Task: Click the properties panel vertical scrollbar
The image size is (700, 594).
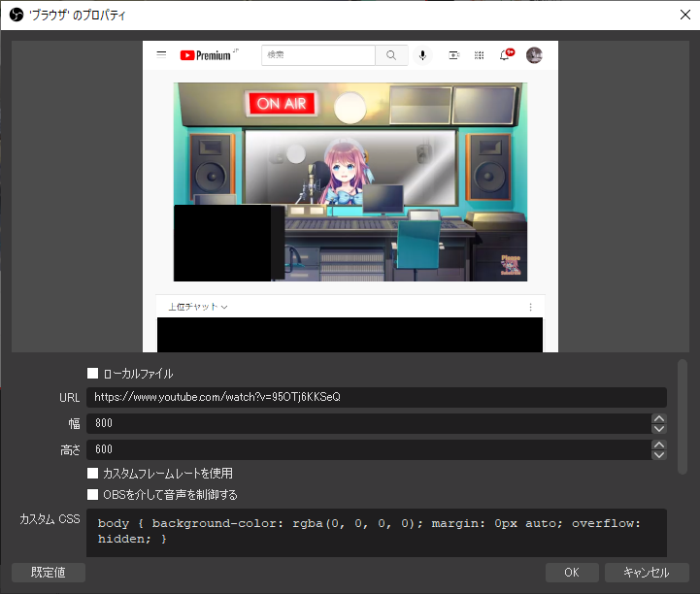Action: pyautogui.click(x=683, y=417)
